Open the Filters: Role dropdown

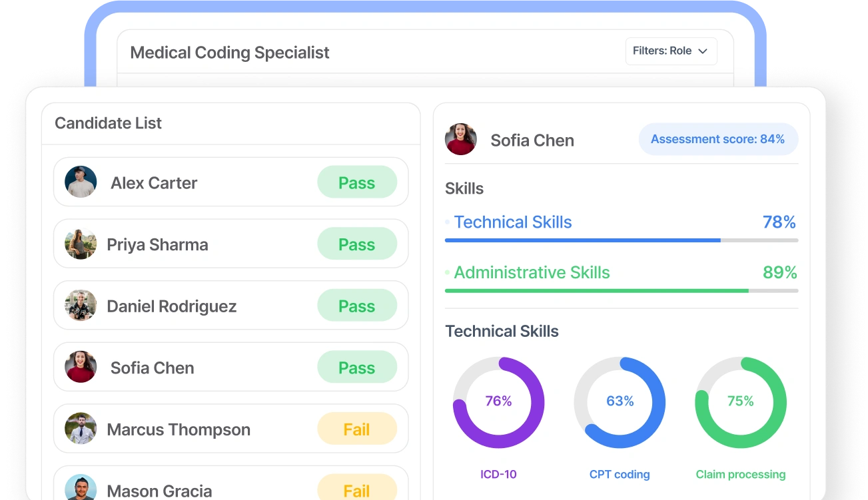[671, 51]
